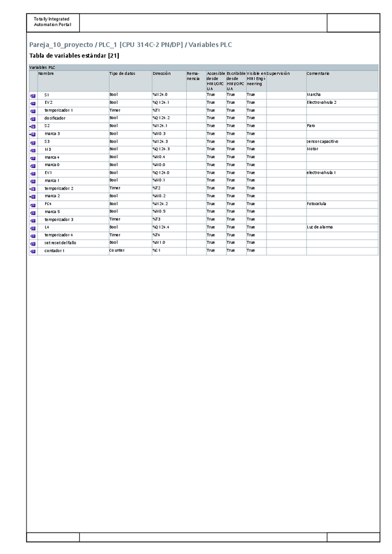Image resolution: width=392 pixels, height=554 pixels.
Task: Click the tag icon beside temporizador 2
Action: [x=33, y=189]
